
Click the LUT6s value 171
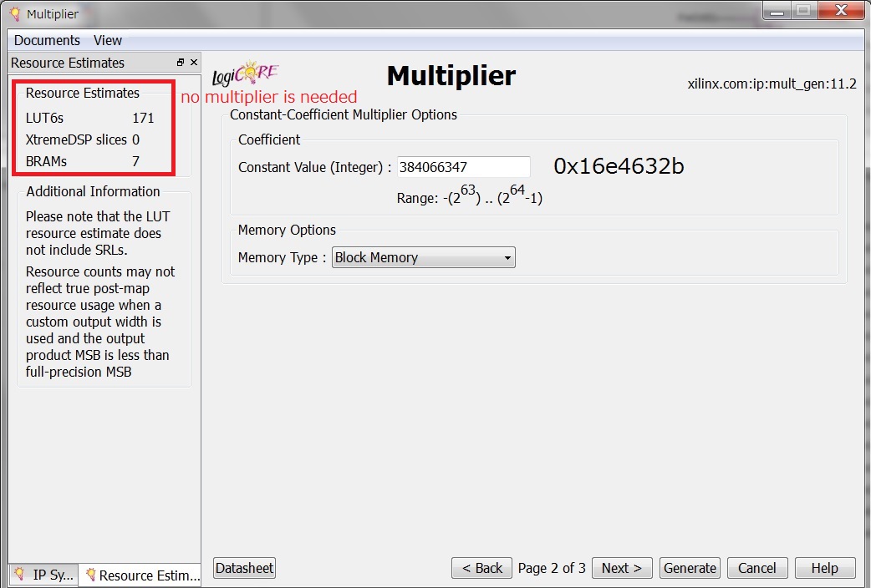click(143, 119)
